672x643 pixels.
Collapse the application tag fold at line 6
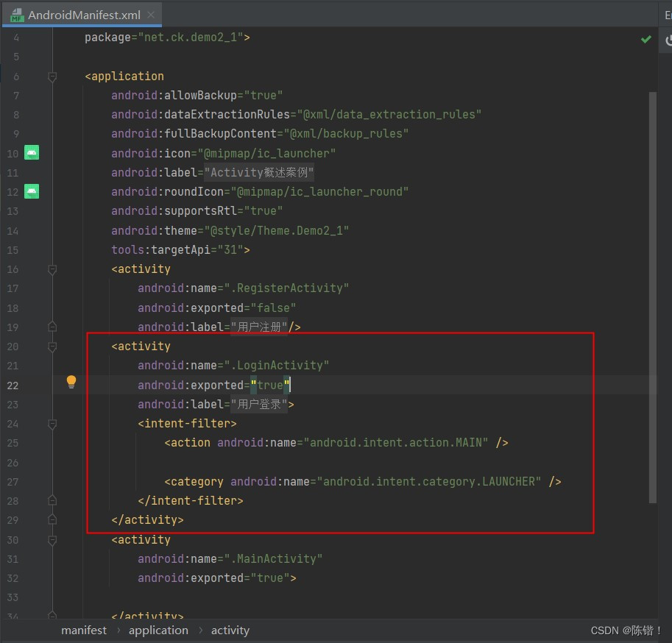click(52, 77)
